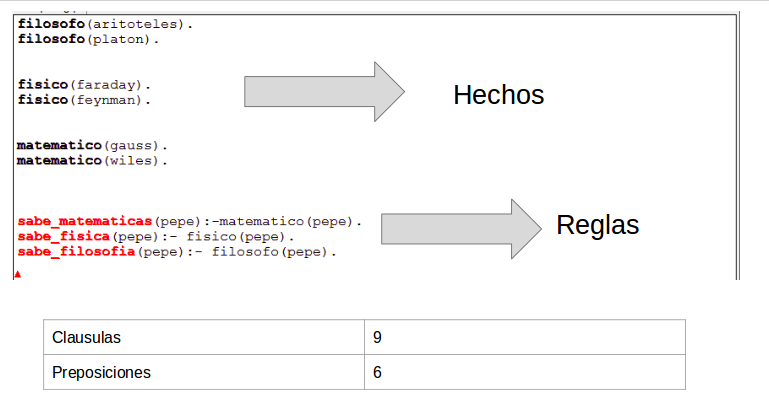Select the Reglas label
Screen dimensions: 769x419
click(x=597, y=225)
